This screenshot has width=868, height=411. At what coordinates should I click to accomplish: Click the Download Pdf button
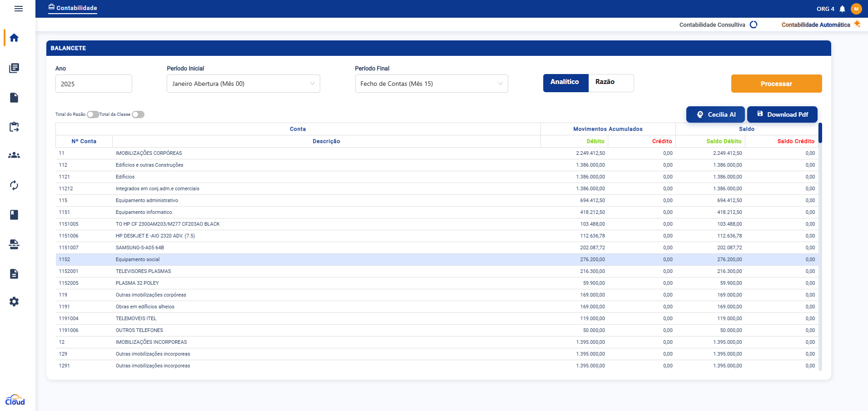click(782, 114)
